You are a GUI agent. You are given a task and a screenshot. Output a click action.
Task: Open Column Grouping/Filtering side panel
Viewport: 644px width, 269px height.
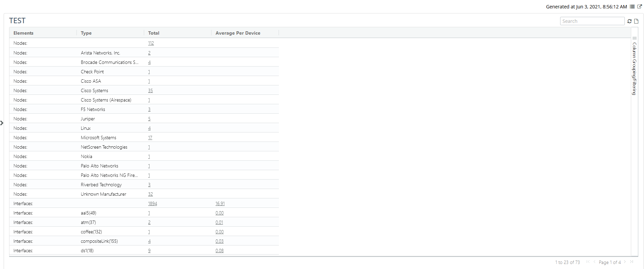[634, 67]
